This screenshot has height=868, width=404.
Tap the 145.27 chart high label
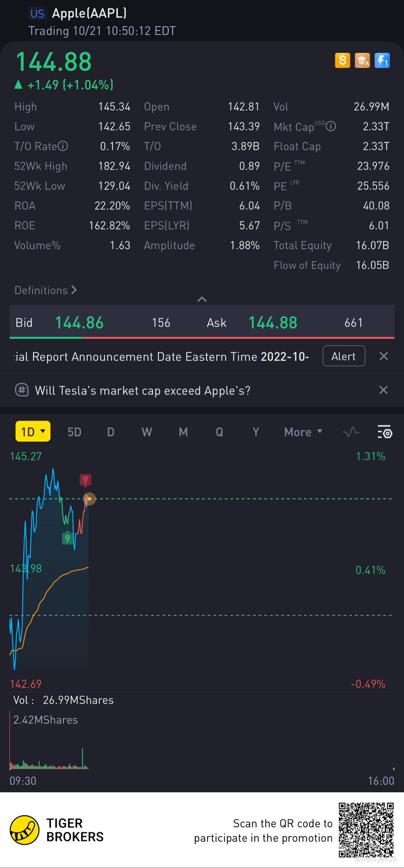26,456
